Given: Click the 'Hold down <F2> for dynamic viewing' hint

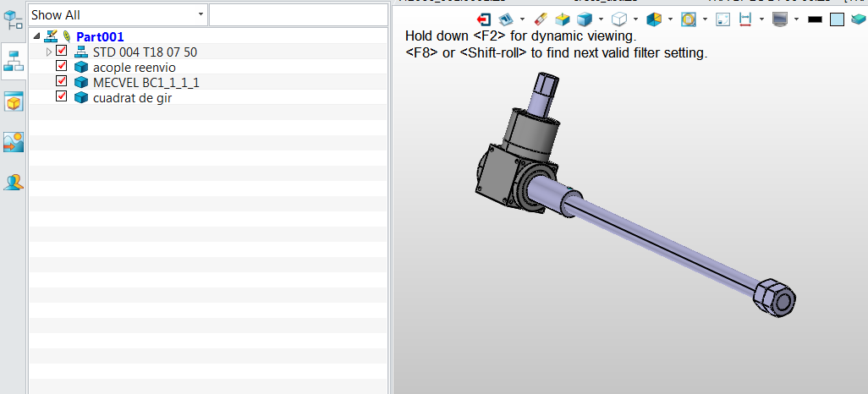Looking at the screenshot, I should tap(521, 36).
